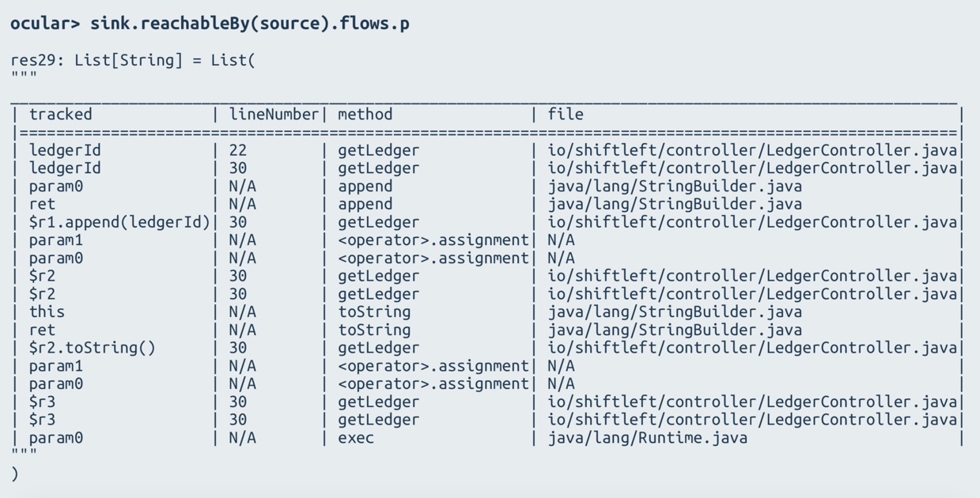Click StringBuilder.java path in the 'this' row
Viewport: 980px width, 498px height.
coord(674,312)
